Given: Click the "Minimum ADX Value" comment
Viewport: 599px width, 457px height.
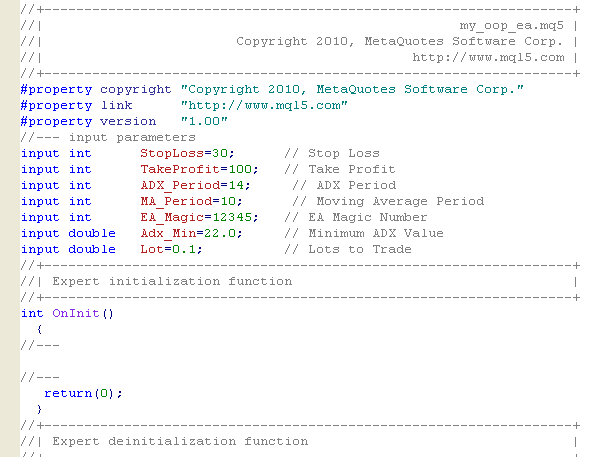Looking at the screenshot, I should [x=376, y=233].
